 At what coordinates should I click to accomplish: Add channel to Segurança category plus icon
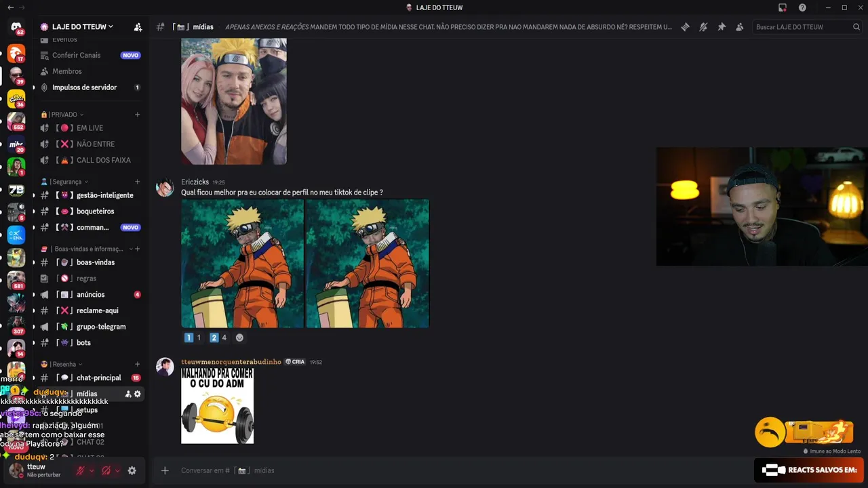[137, 182]
